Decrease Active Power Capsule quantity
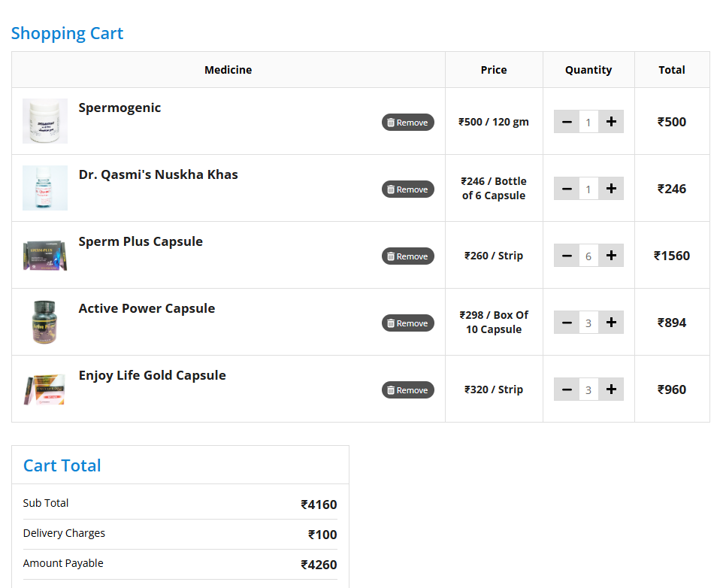The image size is (720, 588). [567, 323]
